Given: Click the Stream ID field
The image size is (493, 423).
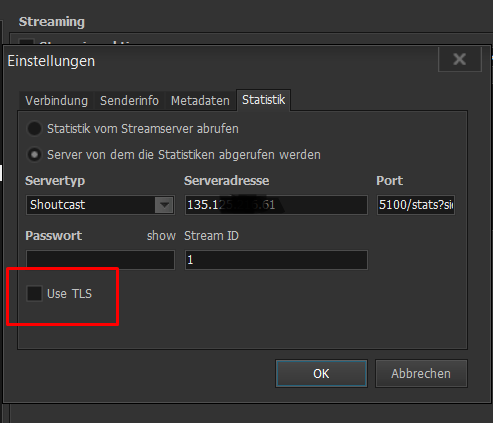Looking at the screenshot, I should (x=276, y=260).
